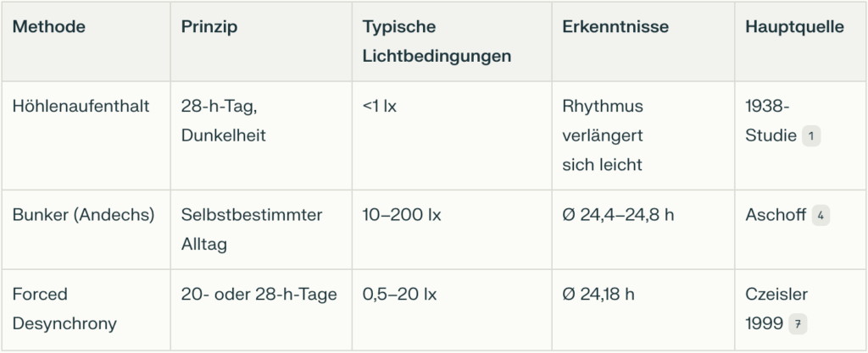The height and width of the screenshot is (353, 868).
Task: Click the Rhythmus verlängert sich leicht text
Action: point(603,135)
